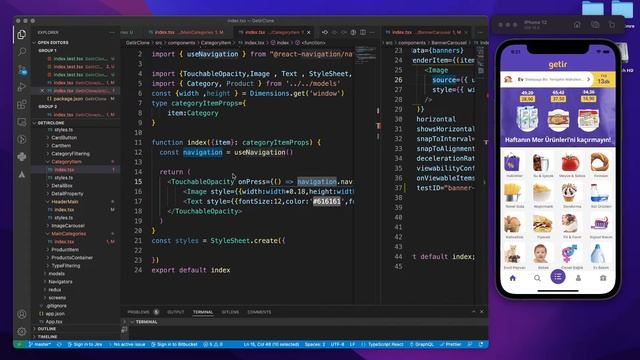Click the Explorer more actions ellipsis
Viewport: 640px width, 360px height.
[x=111, y=33]
